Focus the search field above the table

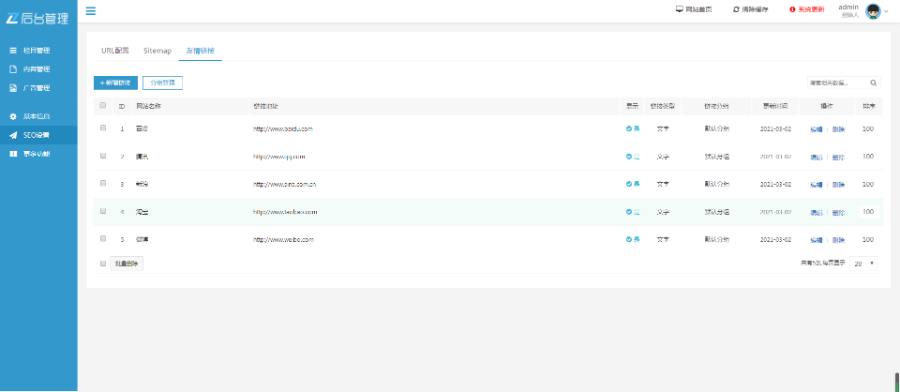(838, 83)
